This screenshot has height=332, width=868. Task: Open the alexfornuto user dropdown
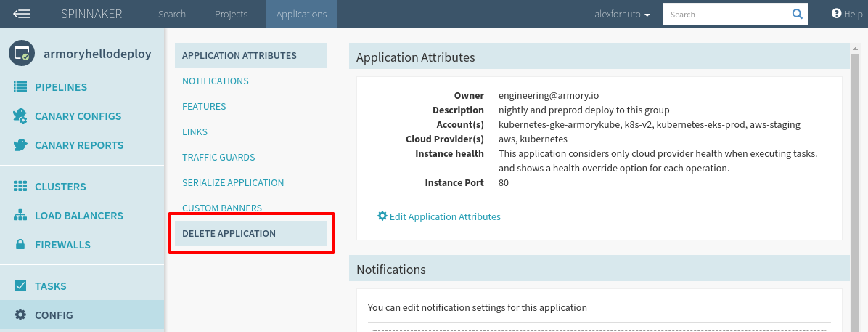pyautogui.click(x=622, y=15)
